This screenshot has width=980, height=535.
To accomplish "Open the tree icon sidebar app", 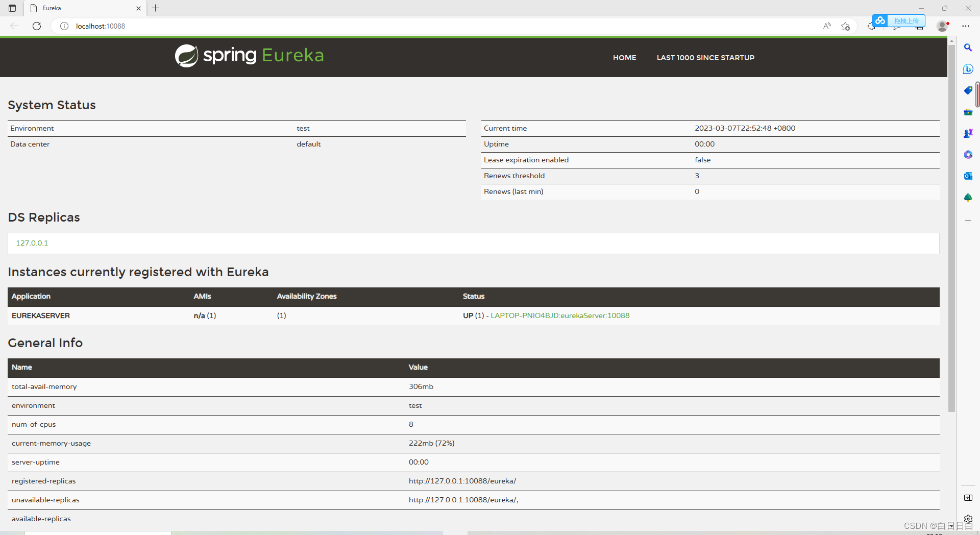I will point(968,198).
